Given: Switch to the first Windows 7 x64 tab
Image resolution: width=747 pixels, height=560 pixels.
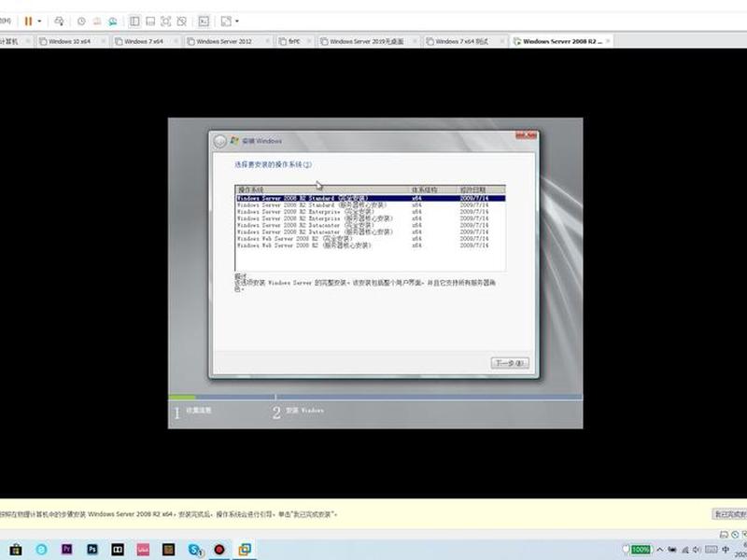Looking at the screenshot, I should click(144, 41).
